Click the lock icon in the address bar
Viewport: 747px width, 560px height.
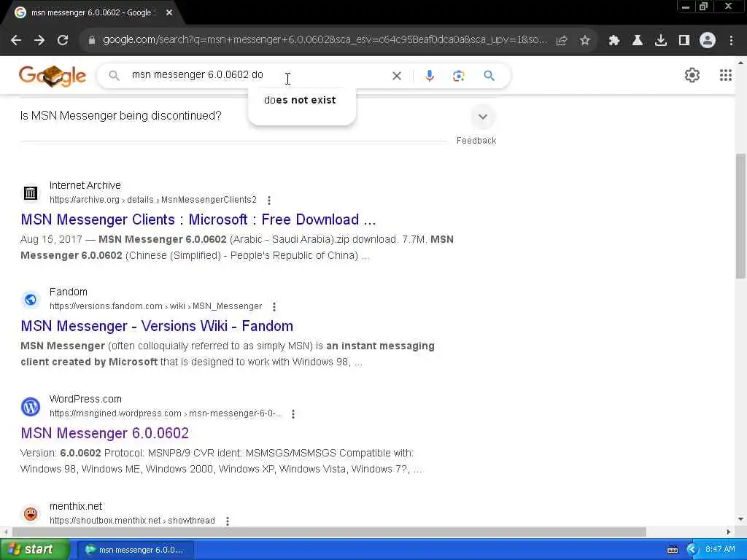[92, 41]
